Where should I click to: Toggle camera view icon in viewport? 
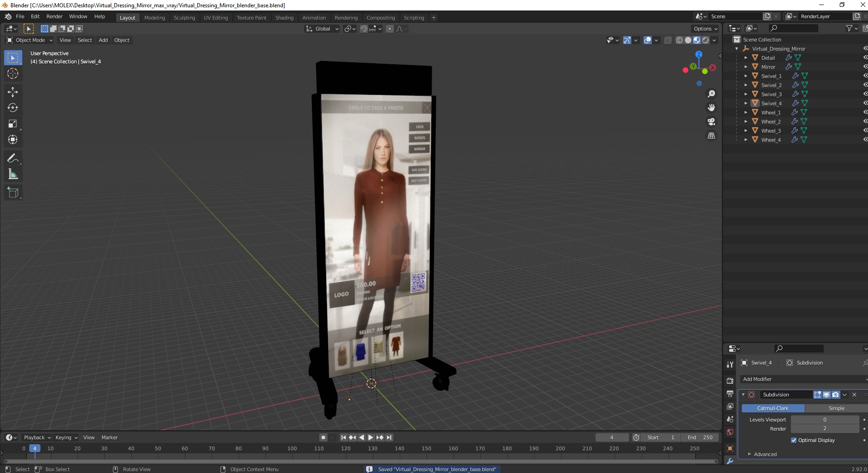(x=711, y=122)
